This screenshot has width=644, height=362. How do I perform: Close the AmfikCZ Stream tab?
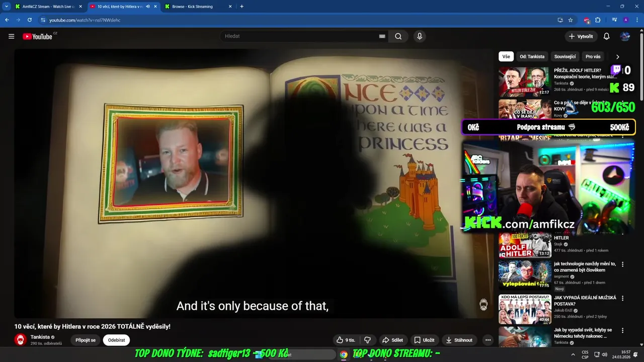click(80, 7)
